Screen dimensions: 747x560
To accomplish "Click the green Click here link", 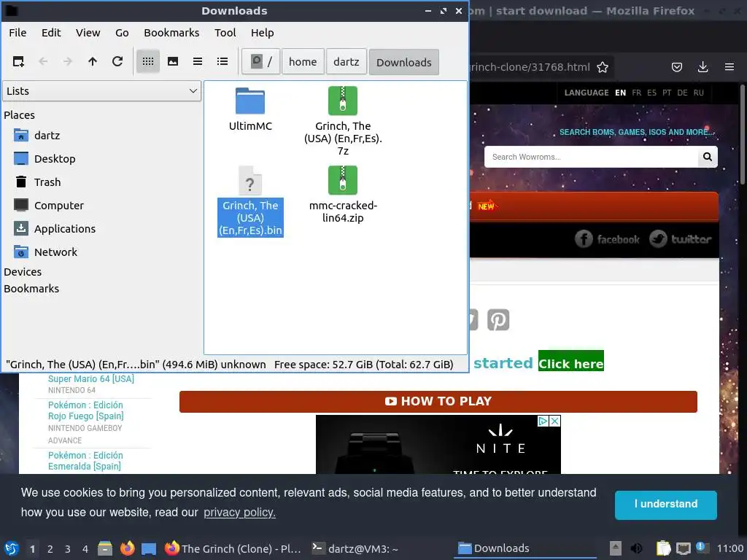I will (x=570, y=363).
